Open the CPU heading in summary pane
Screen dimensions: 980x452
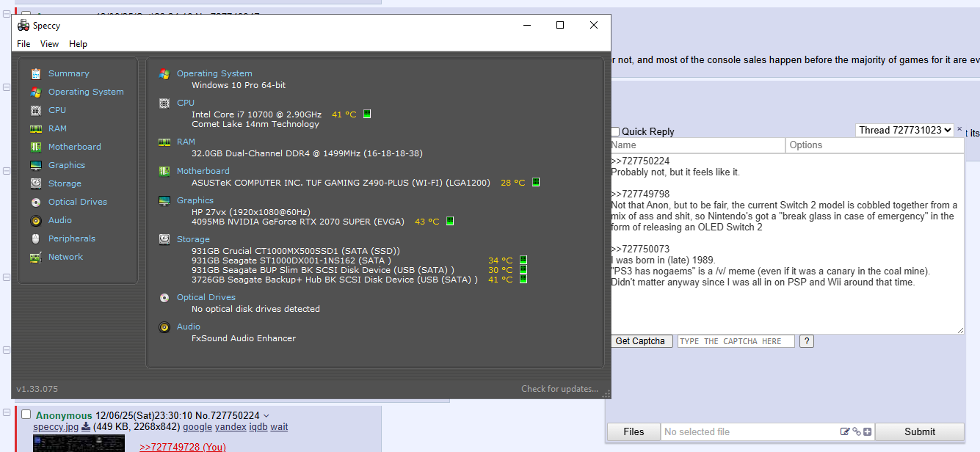pos(186,103)
